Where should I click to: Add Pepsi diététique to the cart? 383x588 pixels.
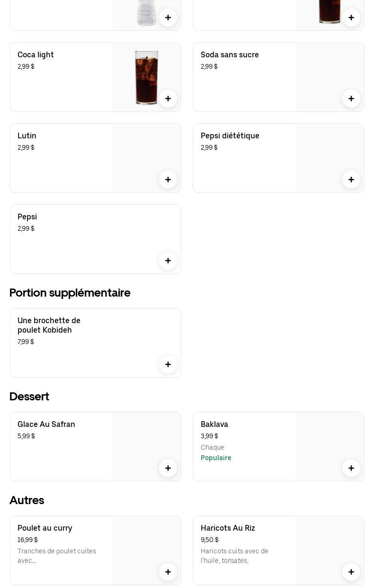(x=351, y=180)
